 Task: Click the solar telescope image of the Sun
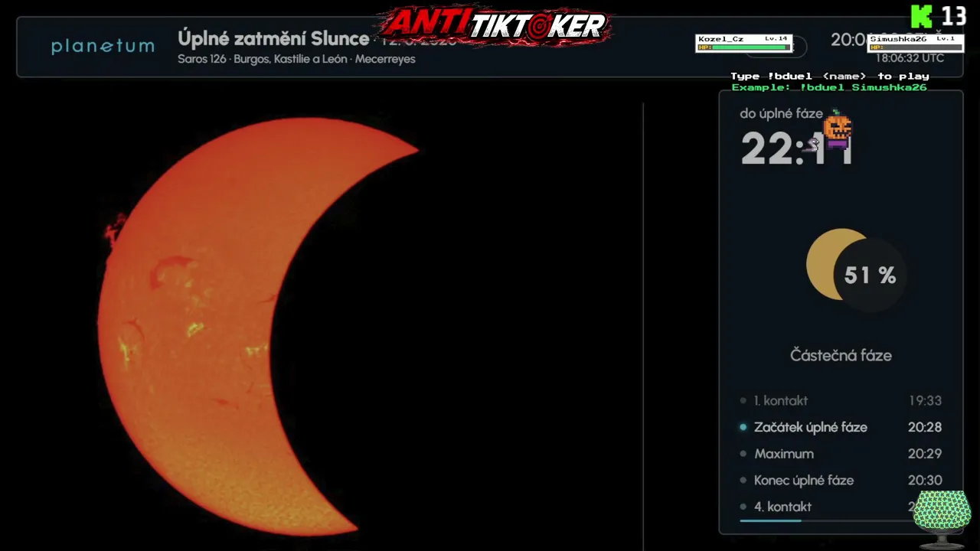click(258, 324)
